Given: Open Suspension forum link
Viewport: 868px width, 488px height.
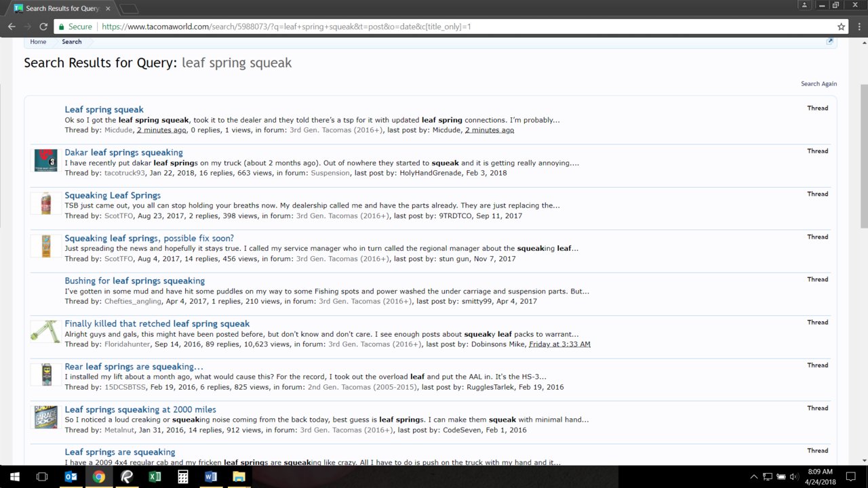Looking at the screenshot, I should [330, 173].
